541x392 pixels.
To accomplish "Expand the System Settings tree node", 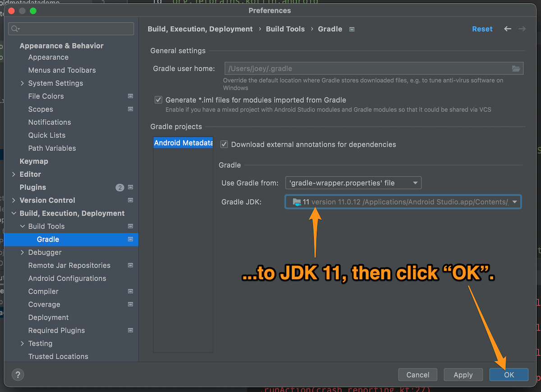I will (x=23, y=83).
